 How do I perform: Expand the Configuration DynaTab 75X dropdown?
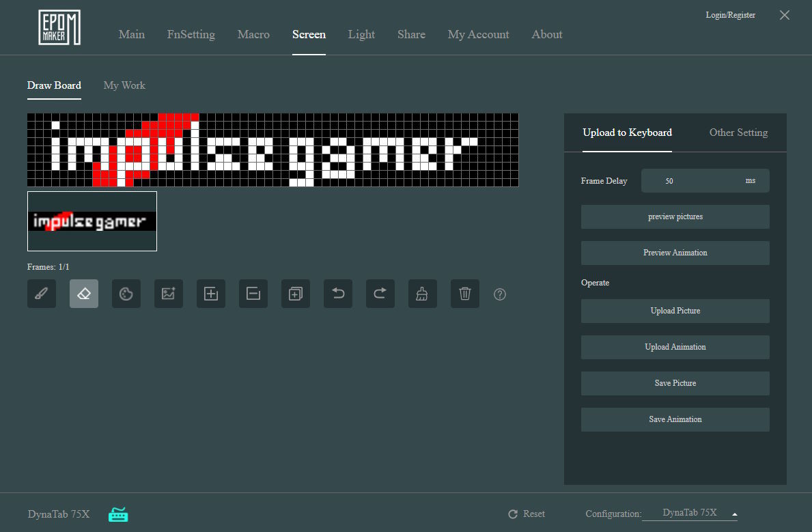click(690, 513)
